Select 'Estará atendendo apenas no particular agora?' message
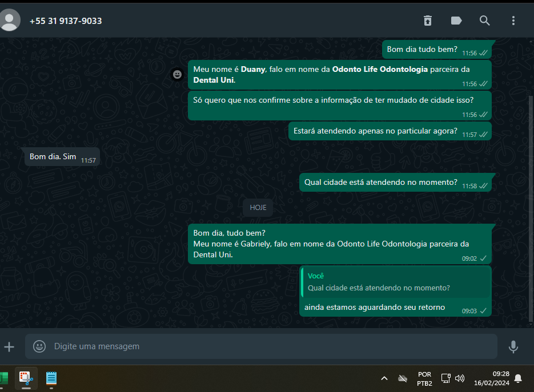 pyautogui.click(x=390, y=131)
